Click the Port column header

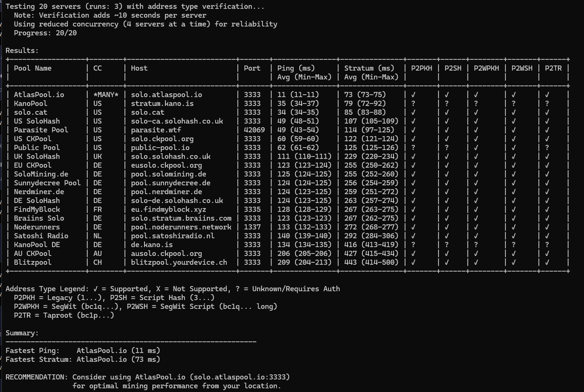253,68
